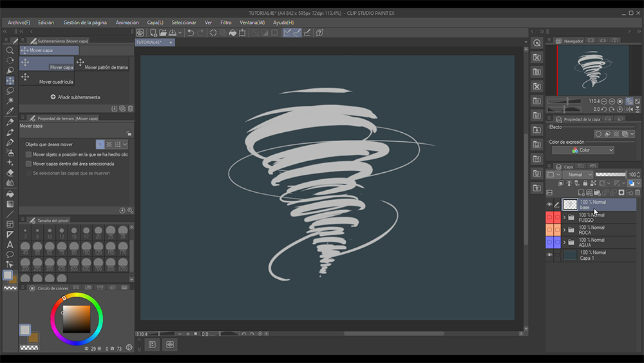Expand the FUEGO layer folder

pos(564,217)
